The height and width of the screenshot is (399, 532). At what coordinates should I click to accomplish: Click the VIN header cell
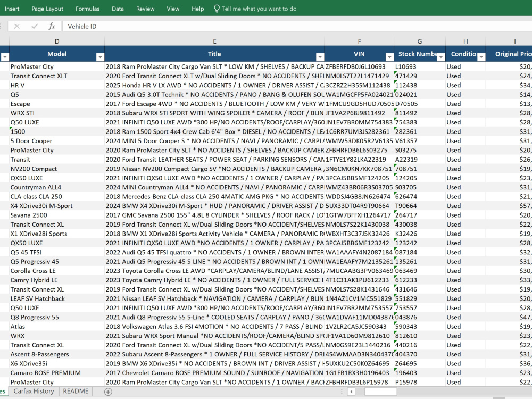[x=359, y=54]
